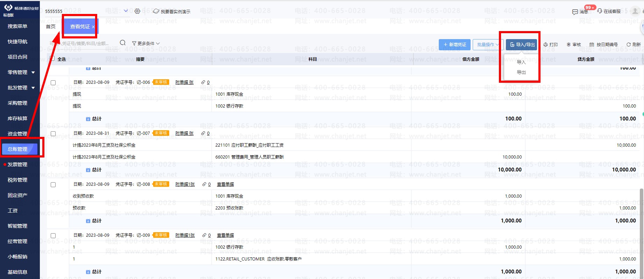Click attachment paperclip icon on voucher 记-006
644x279 pixels.
pos(203,82)
